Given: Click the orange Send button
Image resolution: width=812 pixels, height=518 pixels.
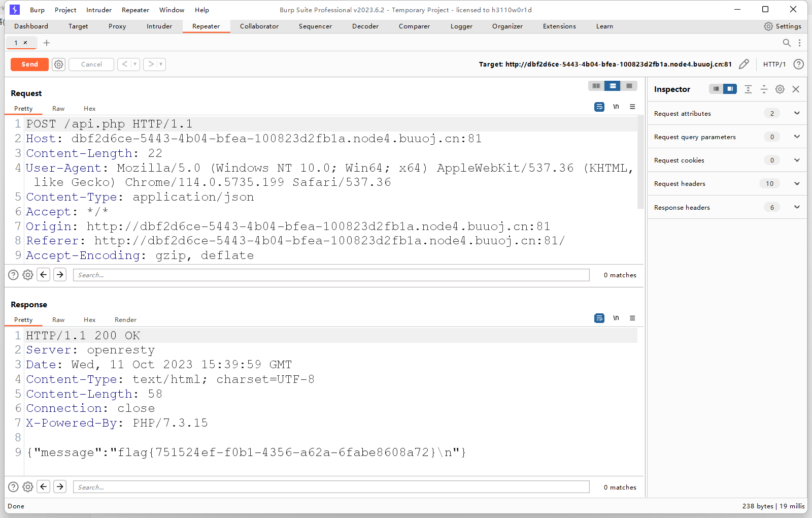Looking at the screenshot, I should 29,64.
